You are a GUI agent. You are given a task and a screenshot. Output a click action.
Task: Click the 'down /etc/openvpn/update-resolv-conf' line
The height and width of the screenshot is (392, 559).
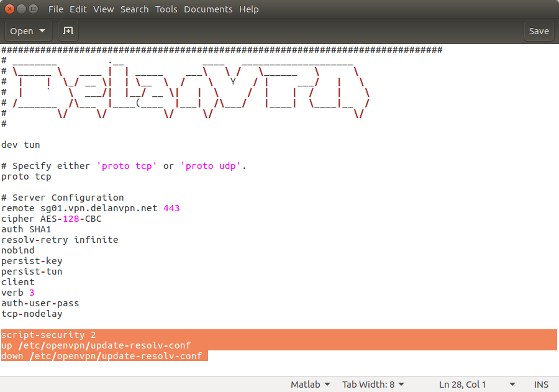click(102, 356)
